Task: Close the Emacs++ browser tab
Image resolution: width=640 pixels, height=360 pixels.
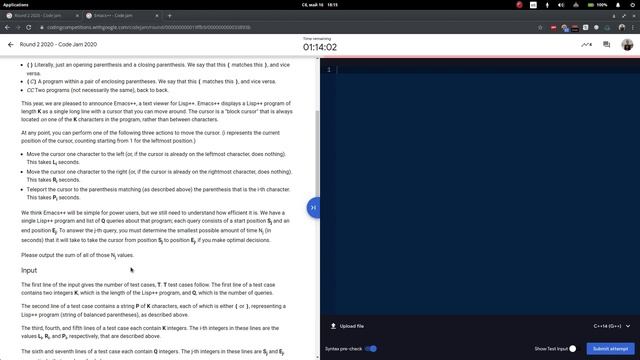Action: [157, 16]
